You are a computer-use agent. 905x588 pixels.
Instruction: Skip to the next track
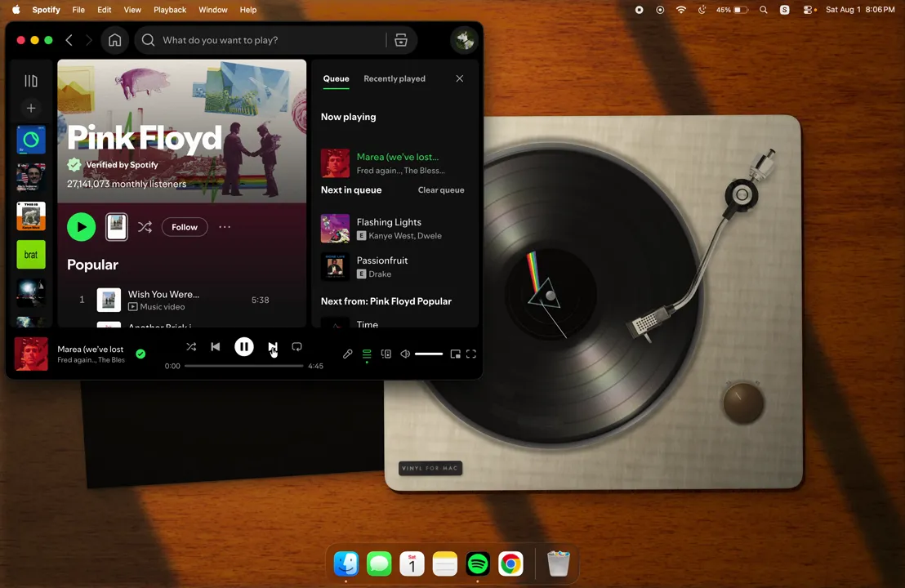click(273, 347)
